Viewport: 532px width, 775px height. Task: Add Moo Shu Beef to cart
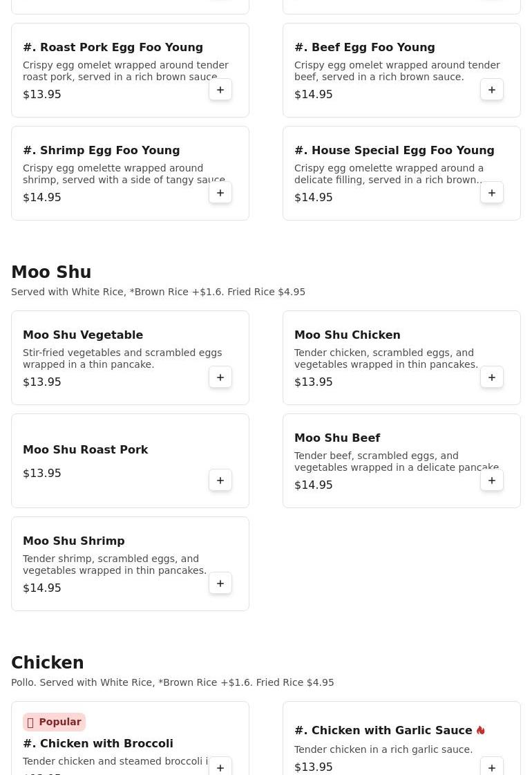point(492,480)
